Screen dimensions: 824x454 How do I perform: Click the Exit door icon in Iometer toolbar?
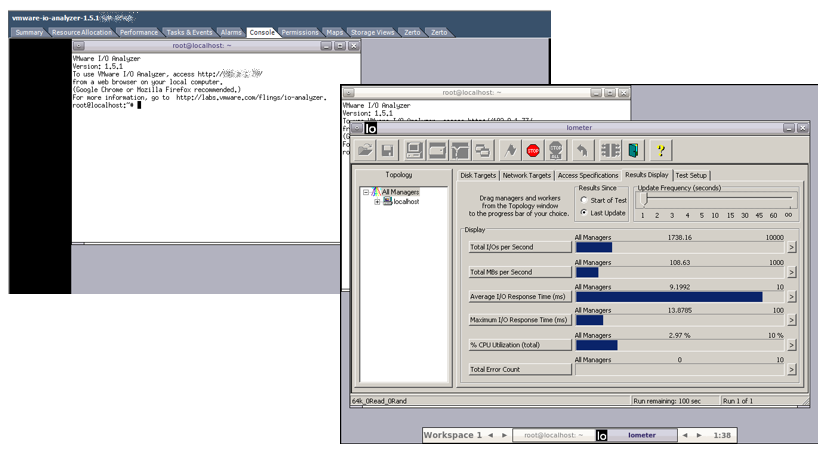click(633, 151)
